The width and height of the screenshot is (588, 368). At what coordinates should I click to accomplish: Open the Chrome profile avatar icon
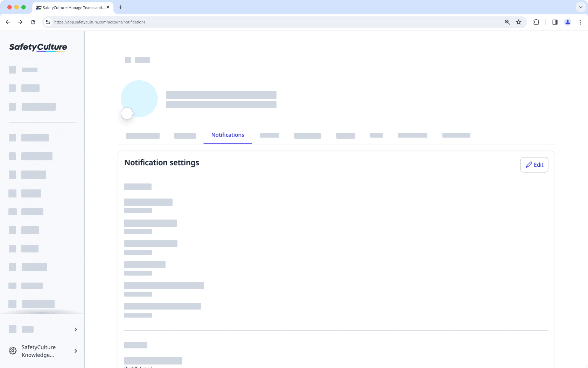coord(567,22)
